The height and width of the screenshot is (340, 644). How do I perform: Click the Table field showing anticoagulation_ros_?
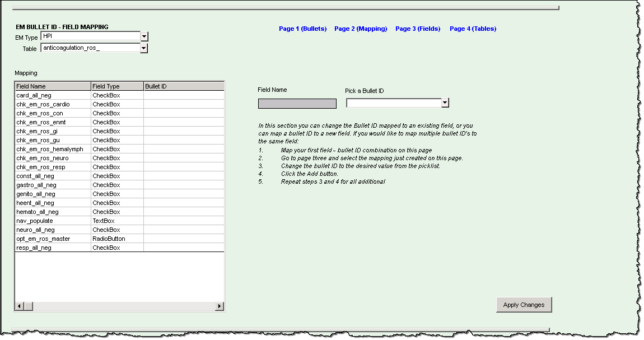90,48
